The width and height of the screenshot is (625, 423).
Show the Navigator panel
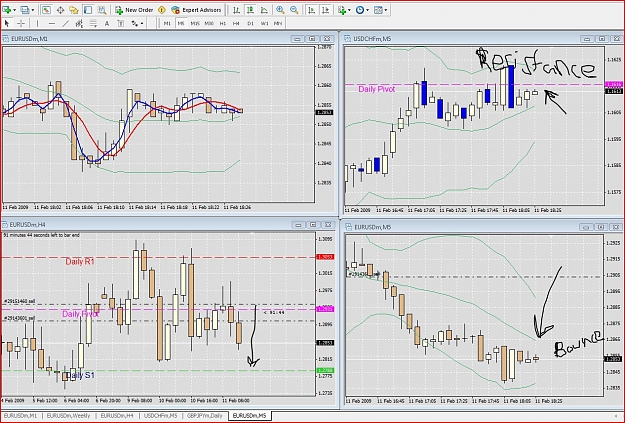[x=74, y=10]
